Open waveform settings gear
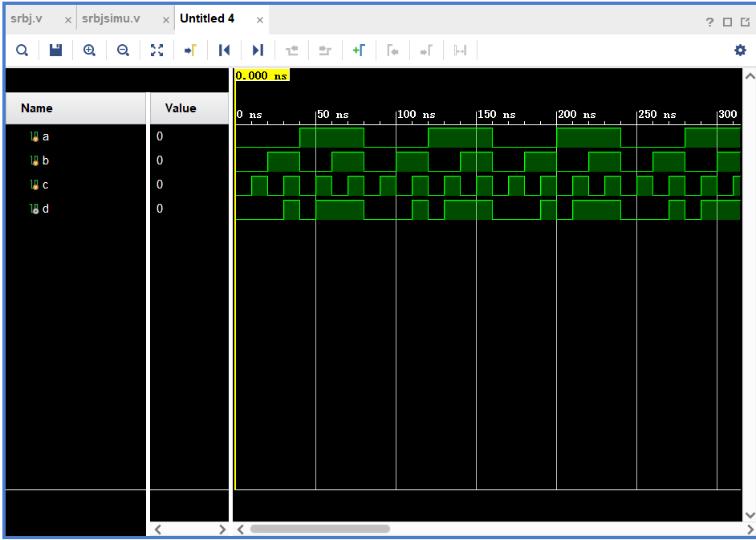Screen dimensions: 756x540 740,51
